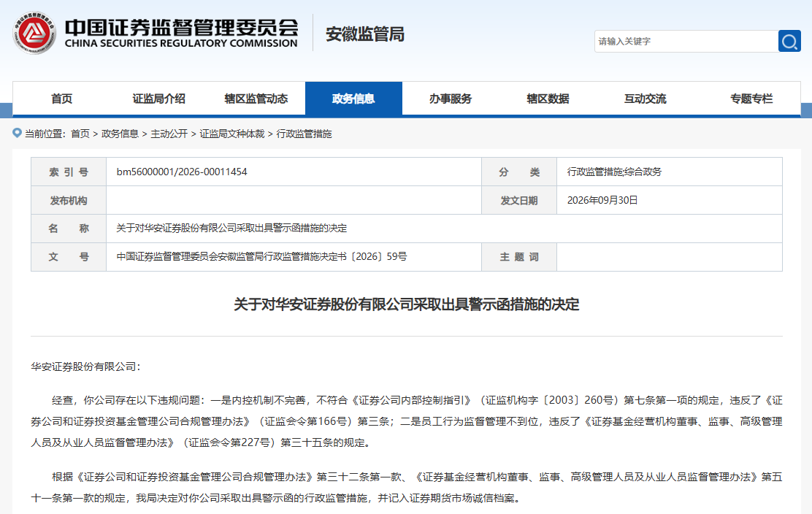Click the 政务信息 breadcrumb link

120,134
